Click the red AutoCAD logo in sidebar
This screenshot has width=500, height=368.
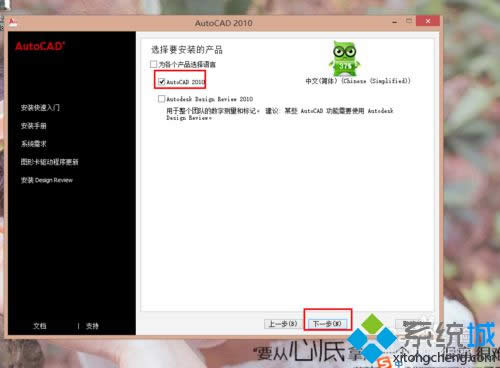(x=40, y=46)
